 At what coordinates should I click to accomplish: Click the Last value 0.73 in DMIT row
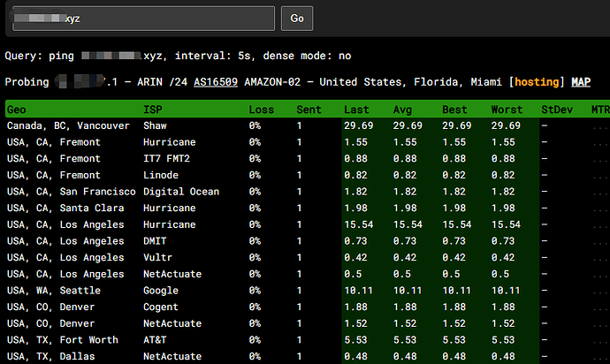[x=355, y=241]
